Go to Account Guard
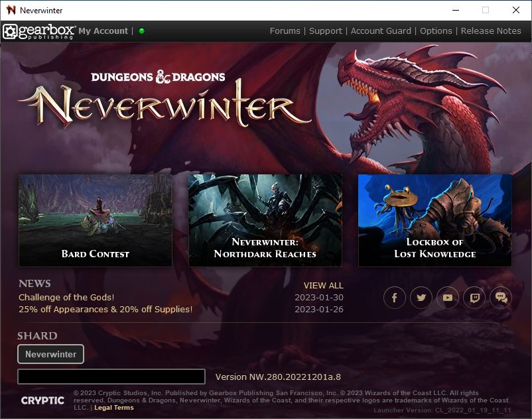Screen dimensions: 532x419 [x=381, y=31]
